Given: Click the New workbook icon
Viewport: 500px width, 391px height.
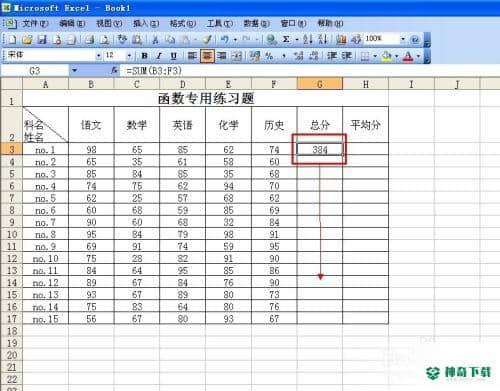Looking at the screenshot, I should 12,40.
